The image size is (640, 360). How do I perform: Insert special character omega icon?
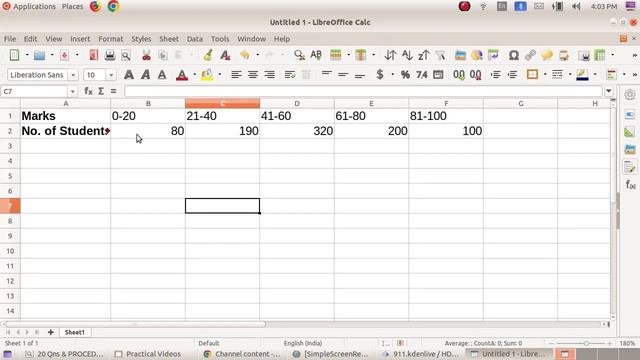pos(513,55)
